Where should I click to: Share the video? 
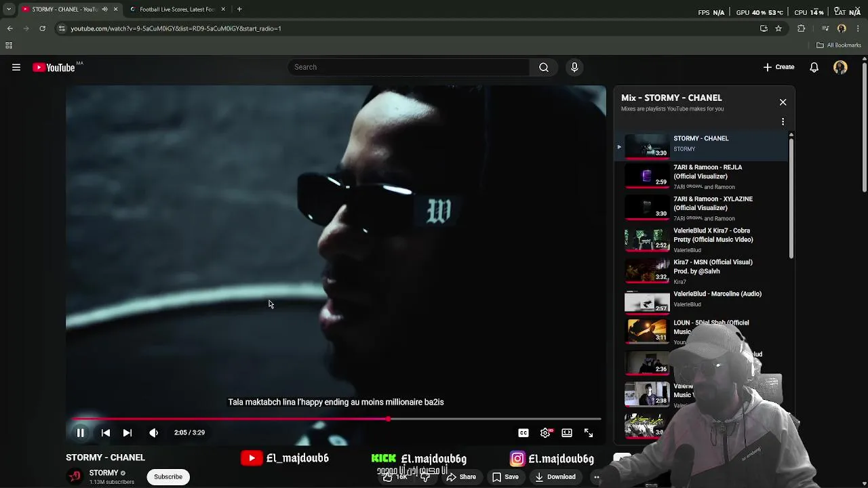[461, 477]
